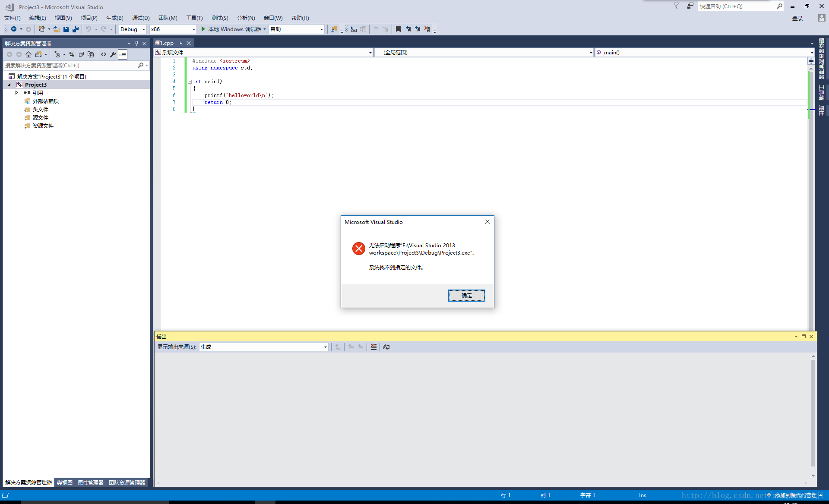Click View Code icon in Solution Explorer

[104, 54]
